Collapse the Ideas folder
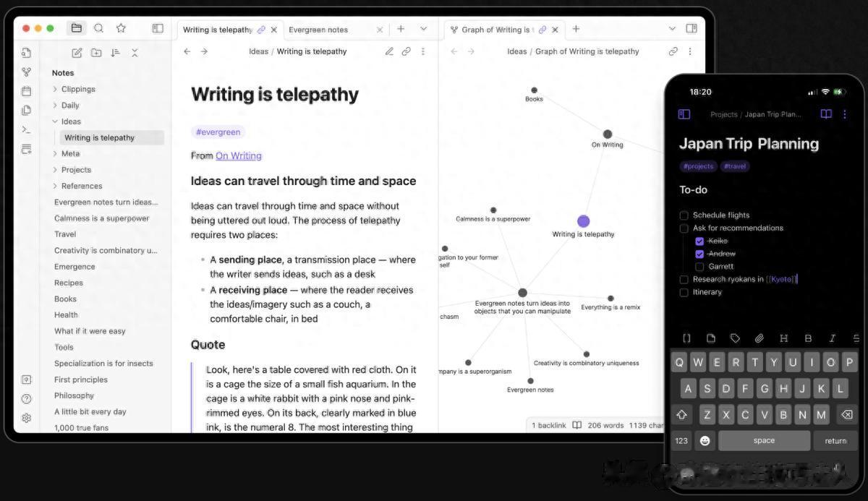This screenshot has width=868, height=501. (55, 121)
